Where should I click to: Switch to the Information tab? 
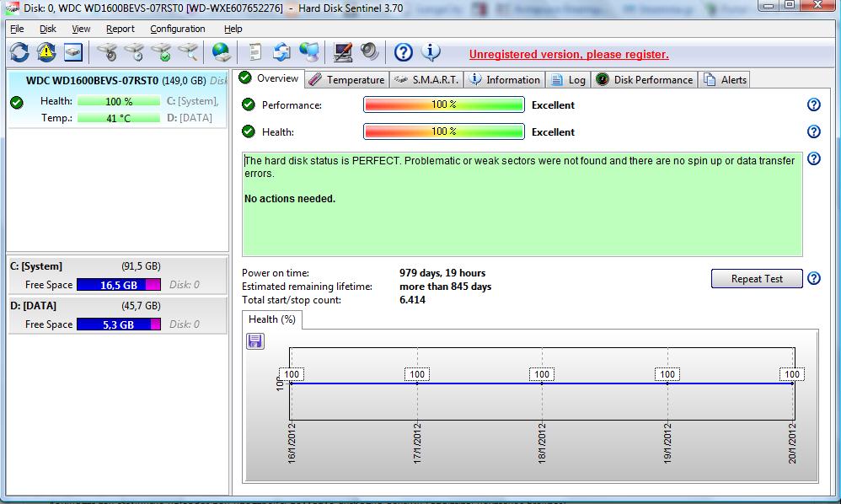(x=505, y=80)
